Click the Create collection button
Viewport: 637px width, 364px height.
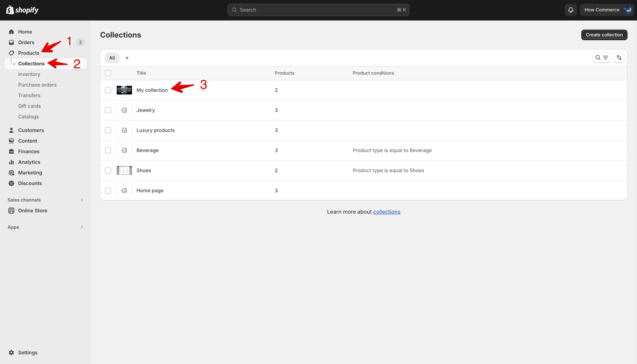click(x=604, y=35)
